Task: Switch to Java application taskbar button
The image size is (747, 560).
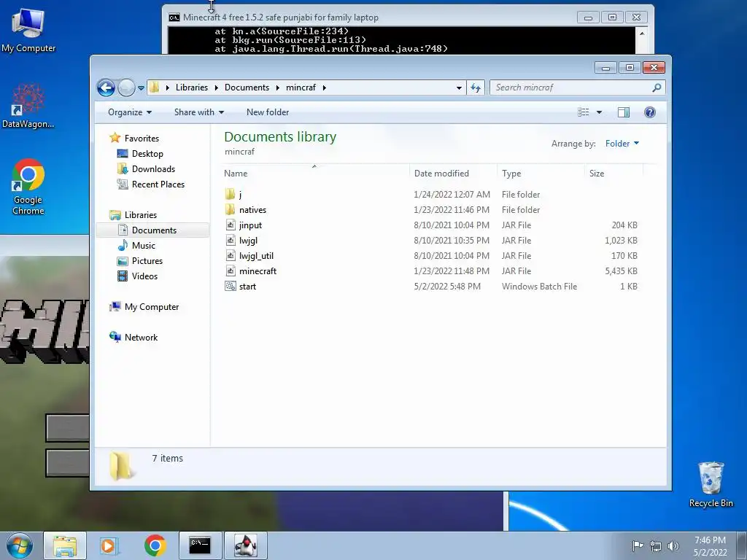Action: 245,545
